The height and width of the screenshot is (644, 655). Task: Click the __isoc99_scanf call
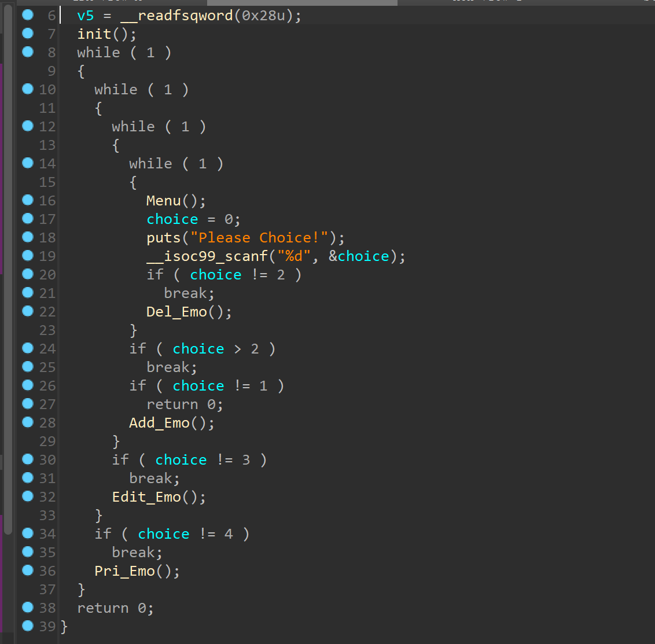[207, 256]
